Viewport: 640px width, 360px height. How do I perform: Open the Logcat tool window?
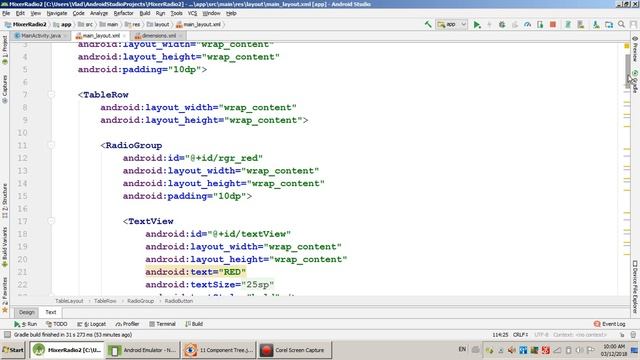tap(91, 324)
